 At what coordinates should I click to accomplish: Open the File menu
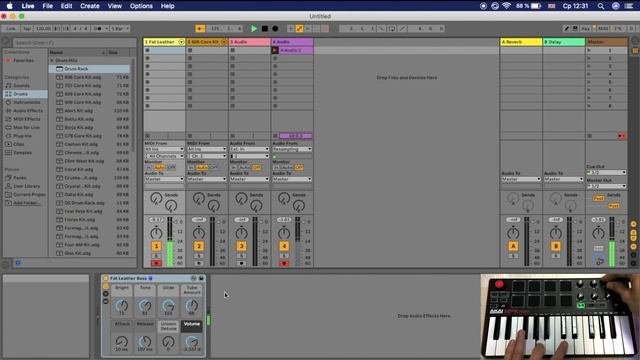coord(48,6)
